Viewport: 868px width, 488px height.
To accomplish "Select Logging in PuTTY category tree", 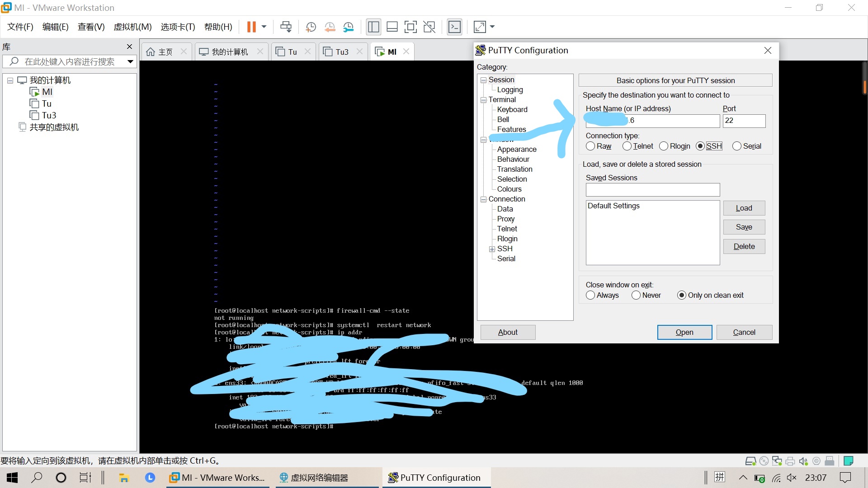I will [x=510, y=90].
